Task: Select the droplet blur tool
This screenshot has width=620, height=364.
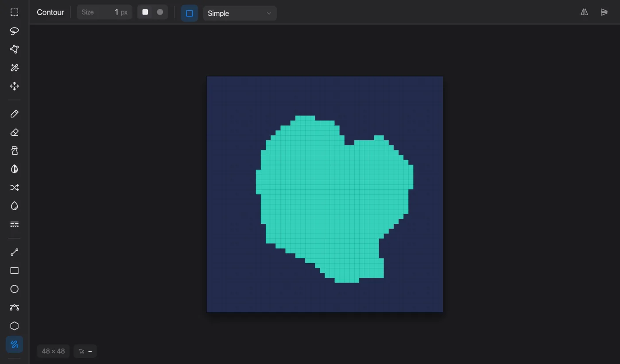Action: (15, 206)
